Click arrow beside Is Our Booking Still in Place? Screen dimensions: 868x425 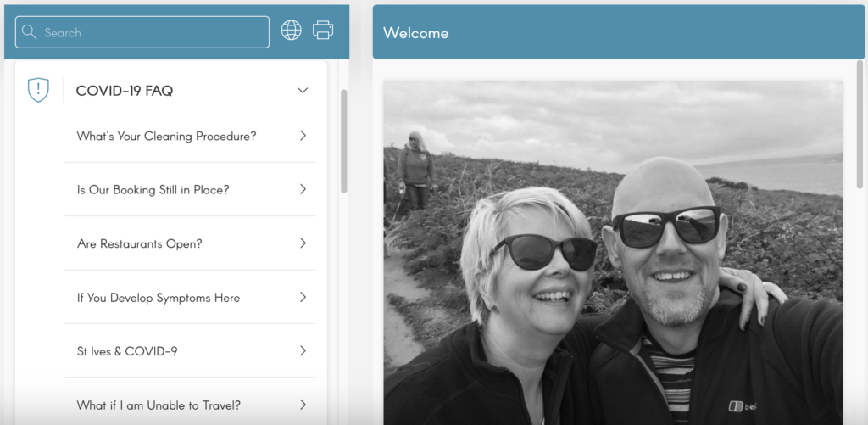click(303, 189)
